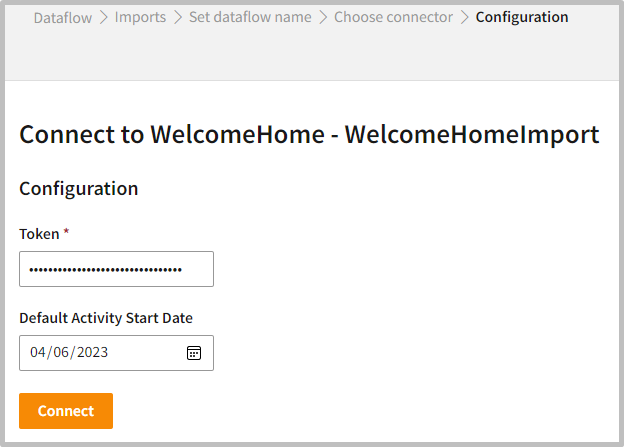The height and width of the screenshot is (447, 624).
Task: Open the calendar date picker icon
Action: pos(194,353)
